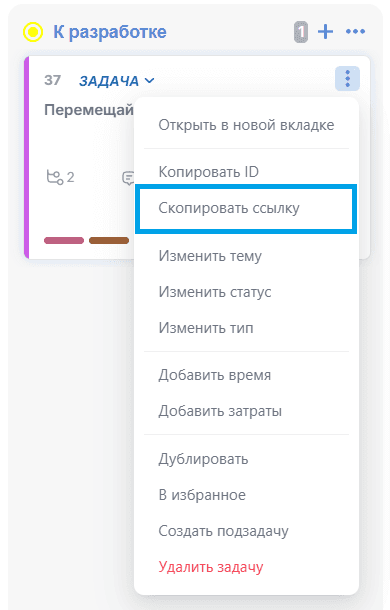Screen dimensions: 390x610
Task: Click the red Удалить задачу option
Action: click(211, 567)
